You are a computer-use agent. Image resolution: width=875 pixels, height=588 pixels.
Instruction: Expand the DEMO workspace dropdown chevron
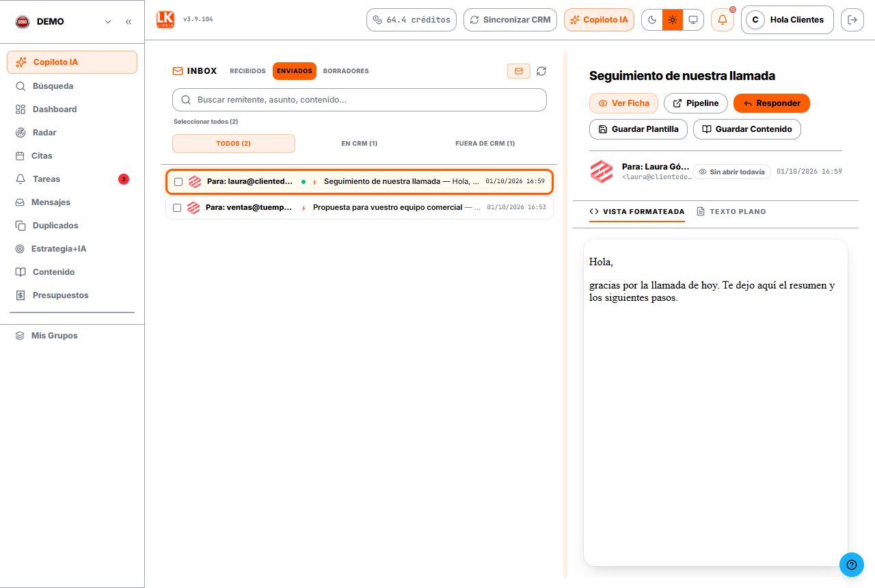coord(108,22)
